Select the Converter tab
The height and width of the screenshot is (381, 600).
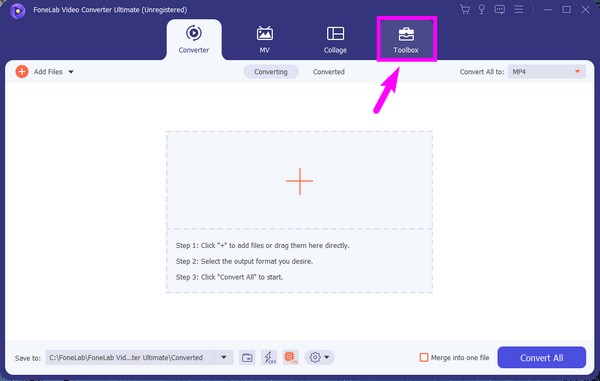point(194,40)
